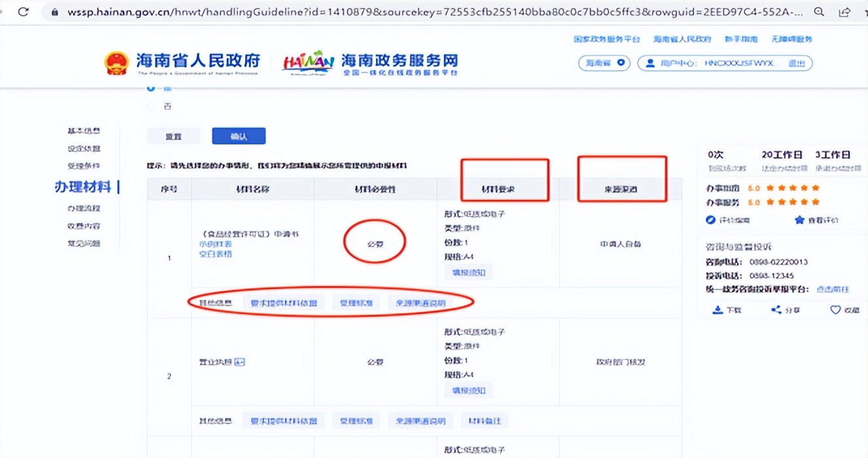Click the magnifier icon in the address bar
Viewport: 868px width, 458px height.
coord(819,11)
